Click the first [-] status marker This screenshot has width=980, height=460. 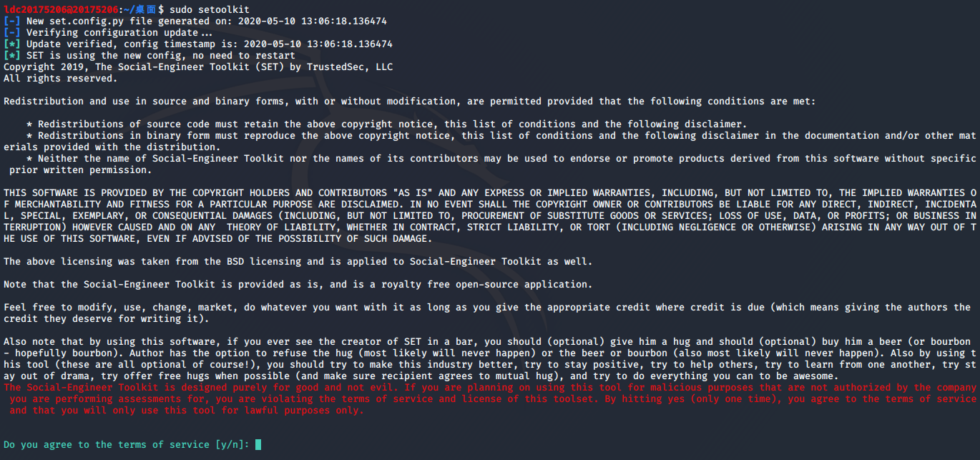11,21
